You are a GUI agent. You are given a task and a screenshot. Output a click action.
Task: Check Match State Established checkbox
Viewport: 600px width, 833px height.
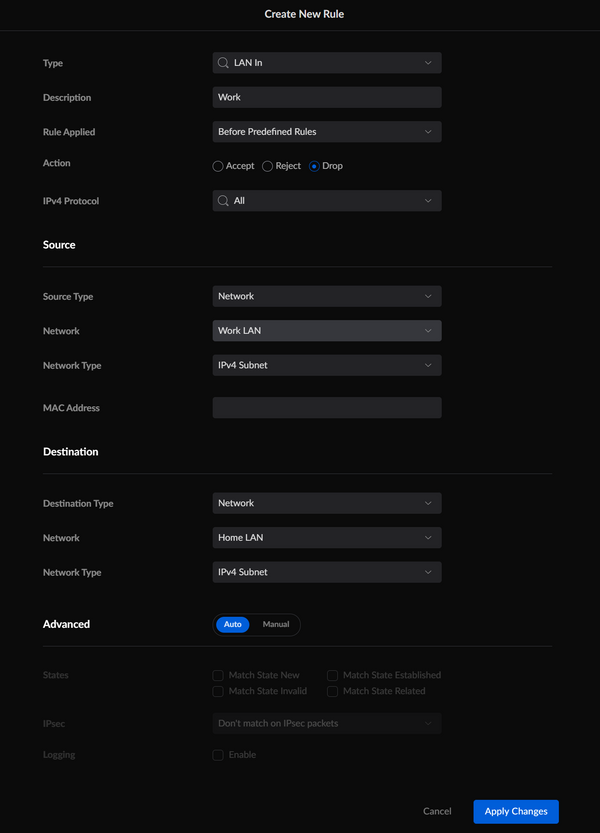(x=332, y=675)
